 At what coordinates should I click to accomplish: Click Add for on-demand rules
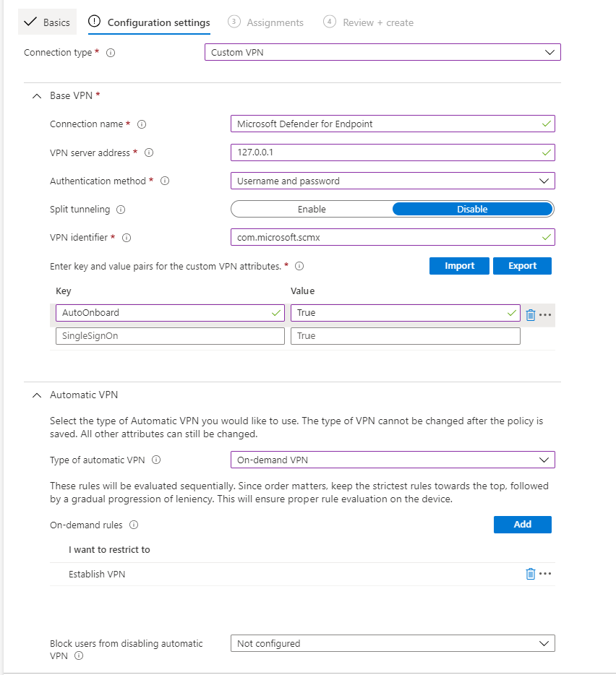click(x=522, y=525)
